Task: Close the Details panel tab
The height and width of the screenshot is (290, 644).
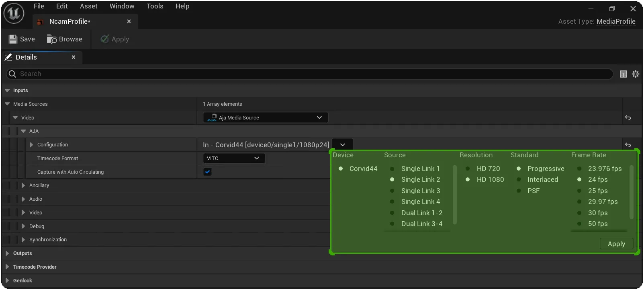Action: (x=74, y=57)
